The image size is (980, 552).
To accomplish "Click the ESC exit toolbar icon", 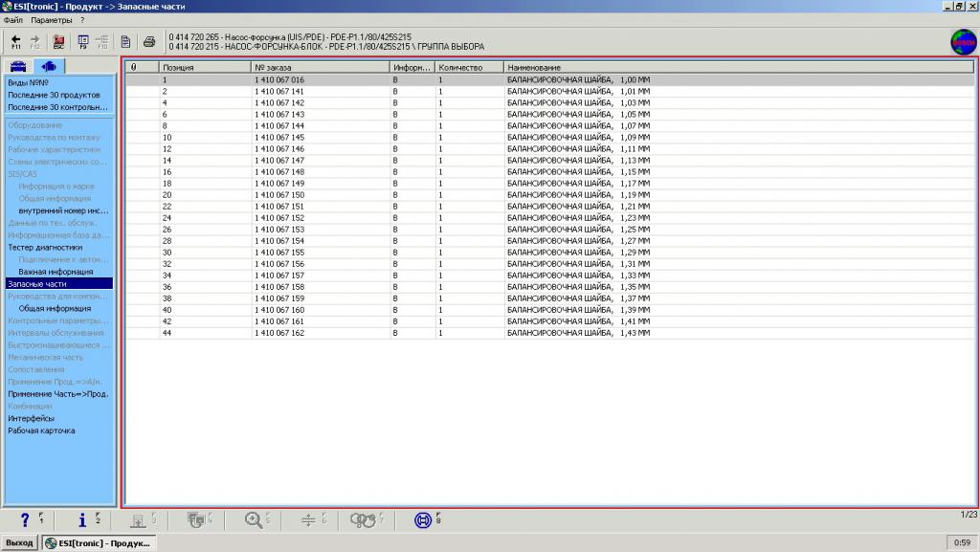I will [58, 40].
